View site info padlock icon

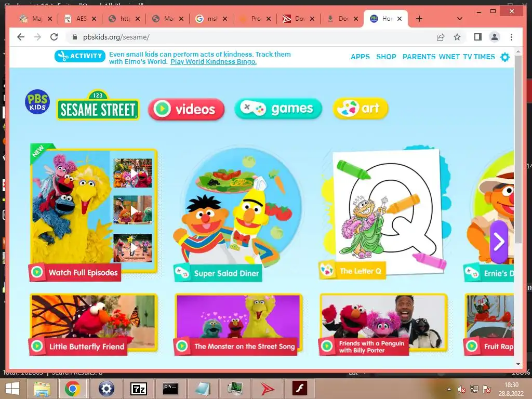[x=75, y=37]
